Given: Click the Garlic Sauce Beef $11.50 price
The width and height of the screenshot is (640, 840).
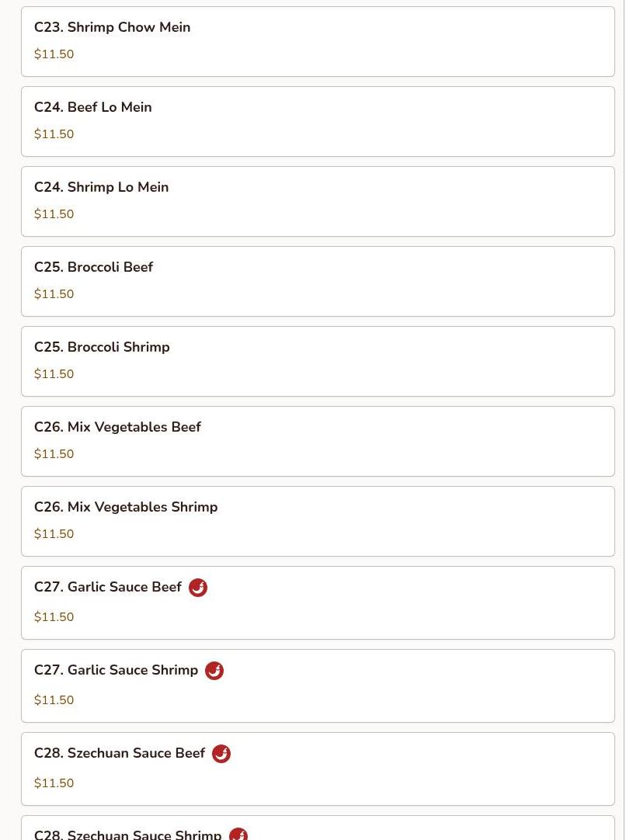Looking at the screenshot, I should click(x=54, y=617).
